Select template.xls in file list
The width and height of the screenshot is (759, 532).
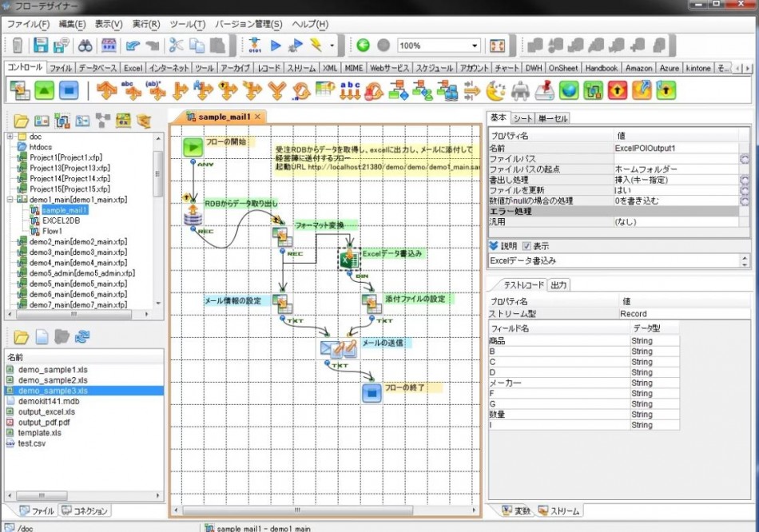40,433
